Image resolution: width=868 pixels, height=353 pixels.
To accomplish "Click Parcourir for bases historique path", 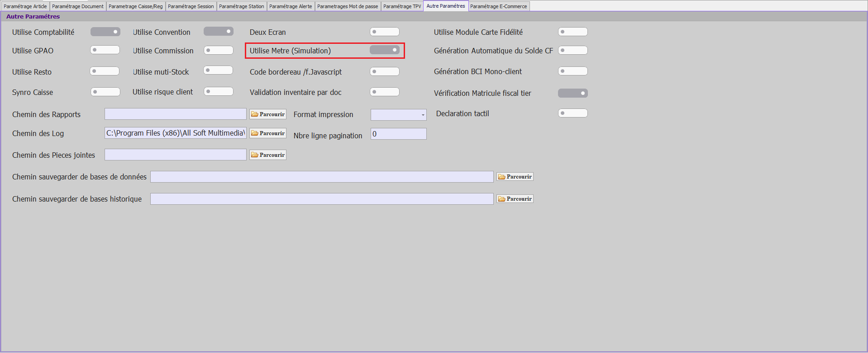I will pyautogui.click(x=515, y=199).
